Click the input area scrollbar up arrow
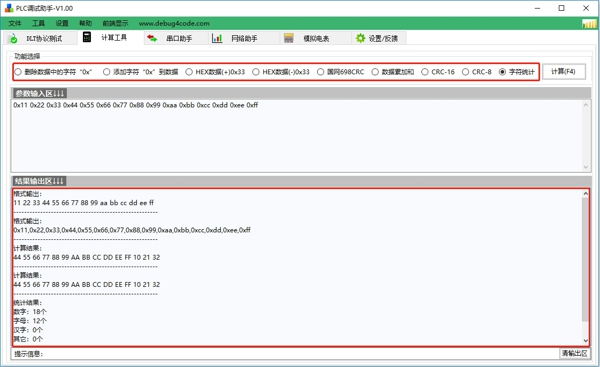The height and width of the screenshot is (367, 600). coord(586,104)
